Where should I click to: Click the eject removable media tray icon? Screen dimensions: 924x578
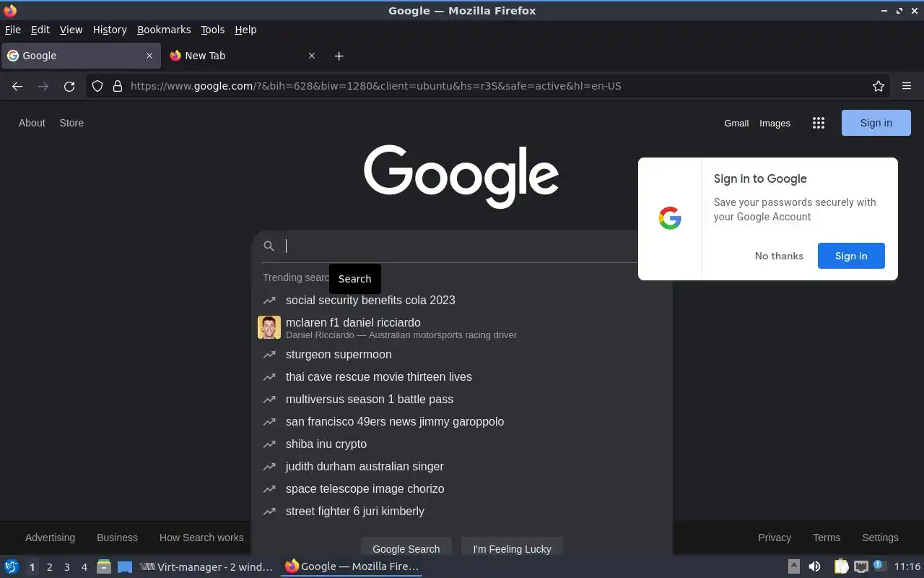pyautogui.click(x=793, y=566)
